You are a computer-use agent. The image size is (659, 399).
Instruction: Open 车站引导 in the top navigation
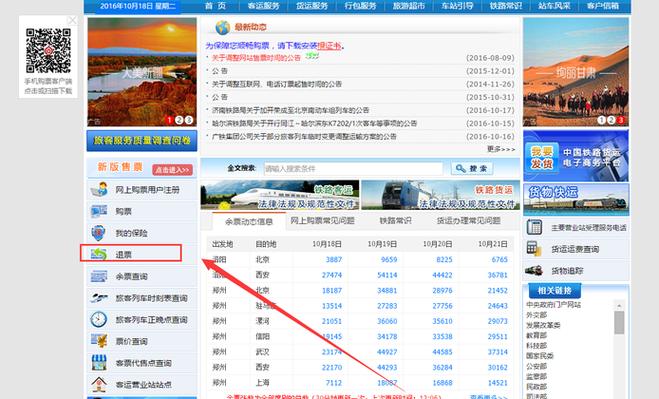pos(457,6)
